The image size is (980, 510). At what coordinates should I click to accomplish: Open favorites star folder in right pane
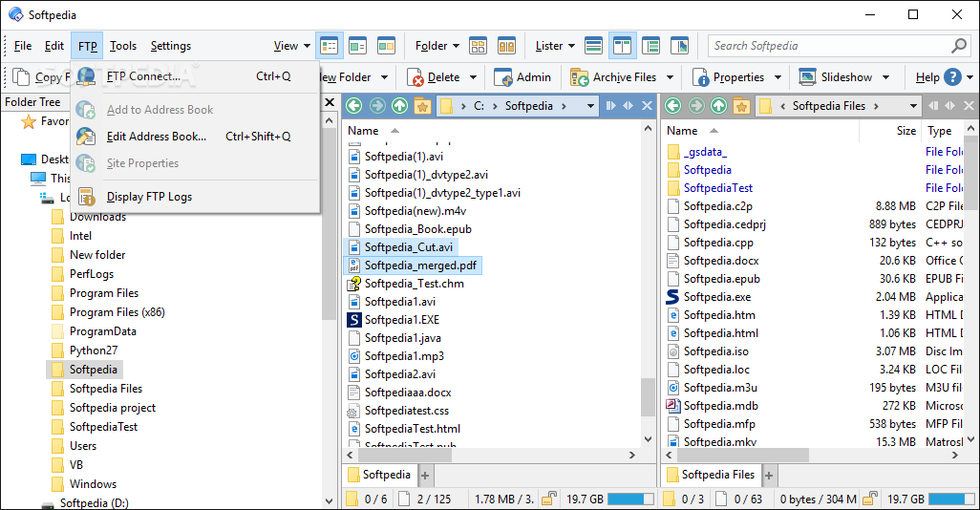741,106
